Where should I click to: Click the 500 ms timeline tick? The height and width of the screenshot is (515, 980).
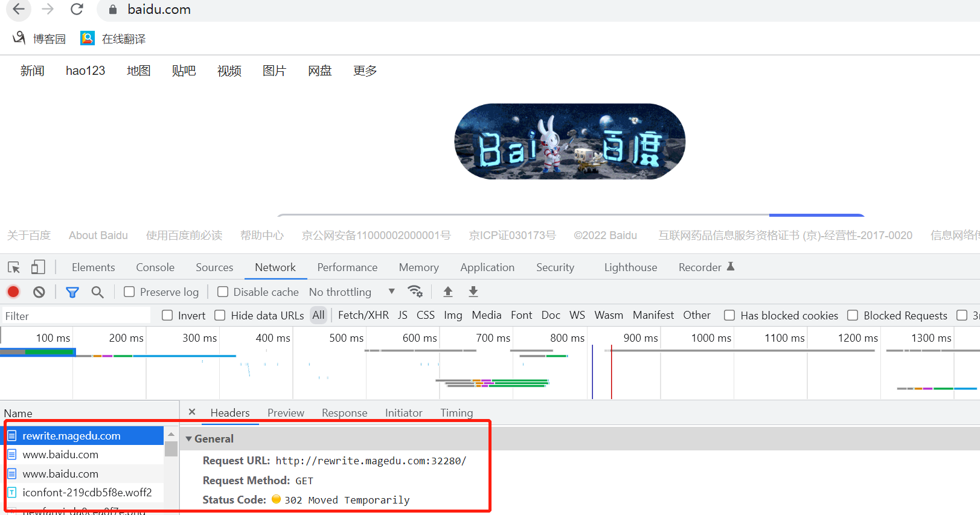click(x=346, y=338)
